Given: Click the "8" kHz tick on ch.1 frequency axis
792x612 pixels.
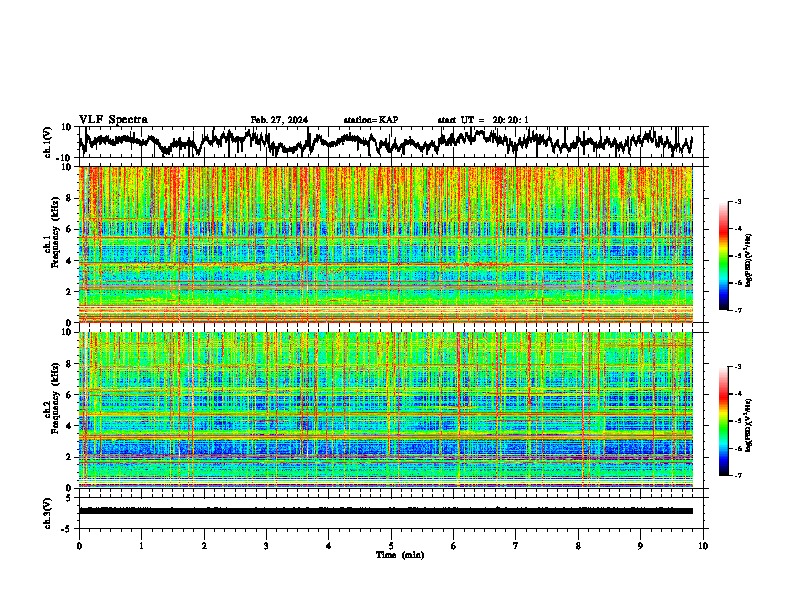Looking at the screenshot, I should point(70,198).
